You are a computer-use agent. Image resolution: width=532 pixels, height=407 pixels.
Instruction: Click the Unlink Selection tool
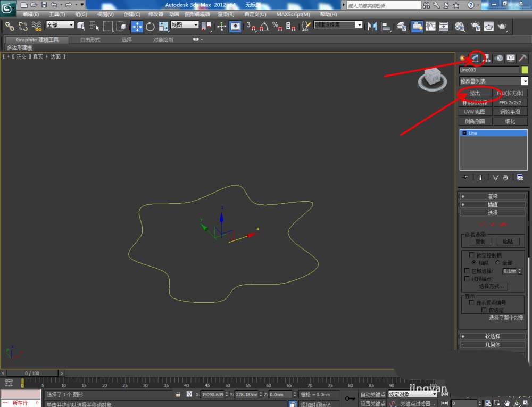(23, 27)
